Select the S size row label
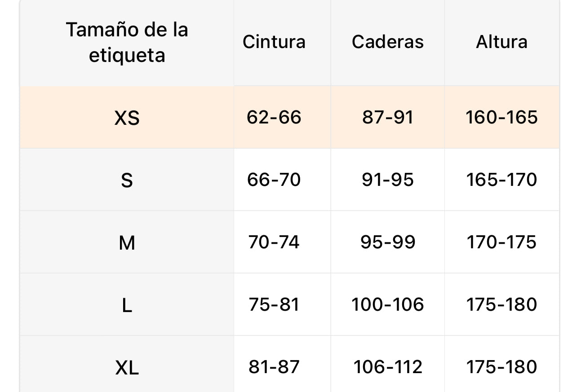The image size is (577, 392). point(127,180)
